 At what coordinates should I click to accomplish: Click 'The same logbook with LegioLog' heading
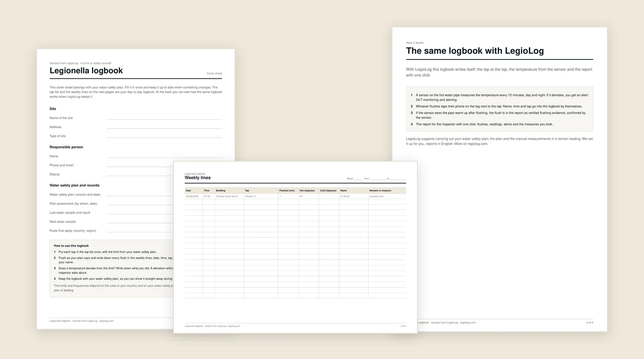(475, 51)
